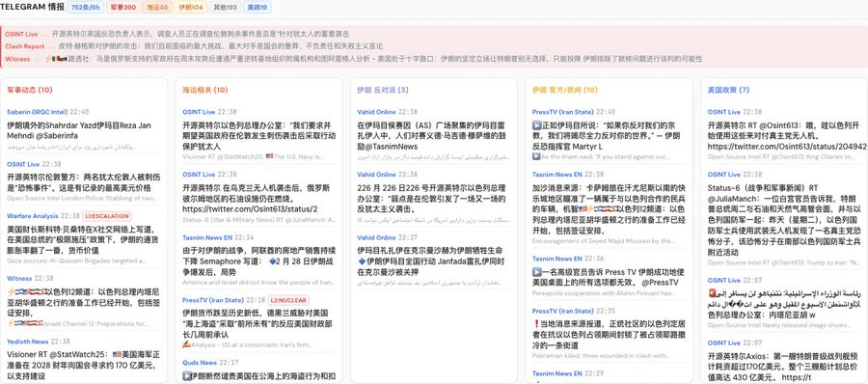Click play icon before 伊朗断然谴责 post
Viewport: 868px width, 384px height.
[186, 376]
